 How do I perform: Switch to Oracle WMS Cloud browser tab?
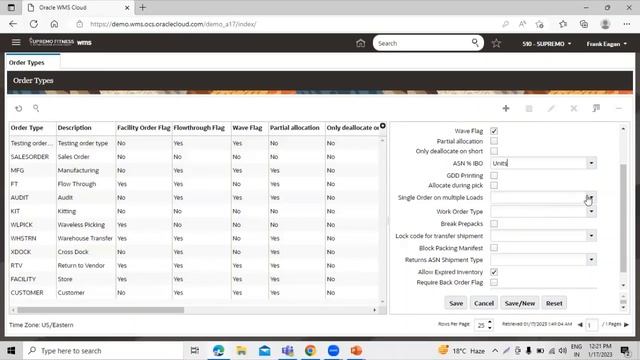(78, 8)
